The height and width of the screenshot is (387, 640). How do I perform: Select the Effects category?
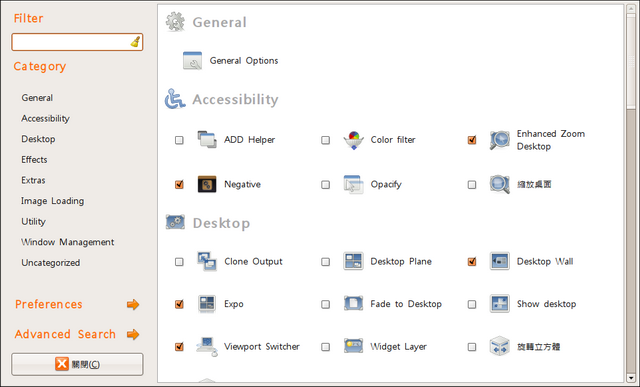(34, 160)
